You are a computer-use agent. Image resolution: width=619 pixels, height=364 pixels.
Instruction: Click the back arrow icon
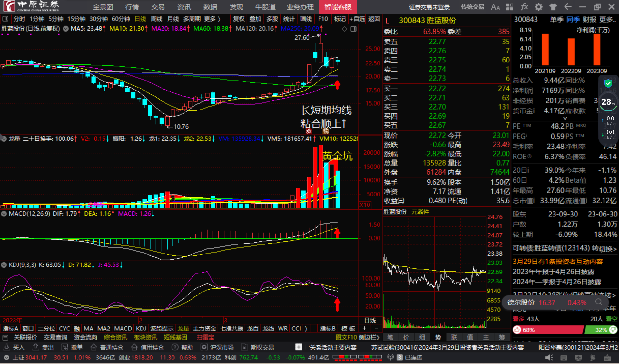click(568, 7)
